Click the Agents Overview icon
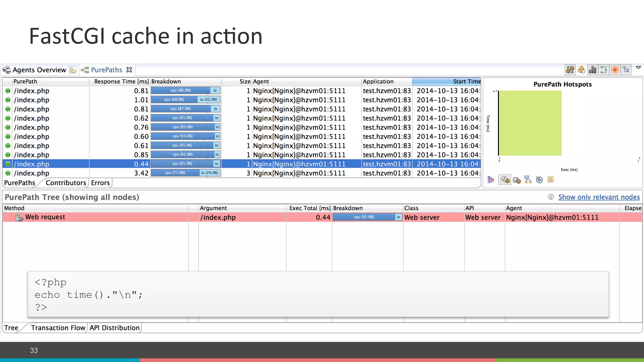Screen dimensions: 644x362 tap(7, 70)
